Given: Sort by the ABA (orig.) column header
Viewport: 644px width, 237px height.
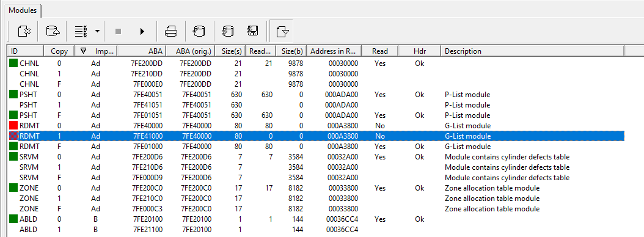Looking at the screenshot, I should click(191, 51).
